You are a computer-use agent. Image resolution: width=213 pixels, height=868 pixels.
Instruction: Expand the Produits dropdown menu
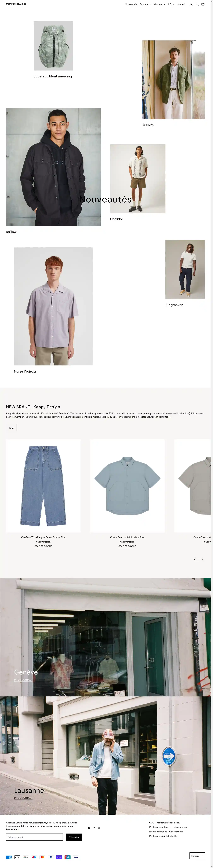145,4
